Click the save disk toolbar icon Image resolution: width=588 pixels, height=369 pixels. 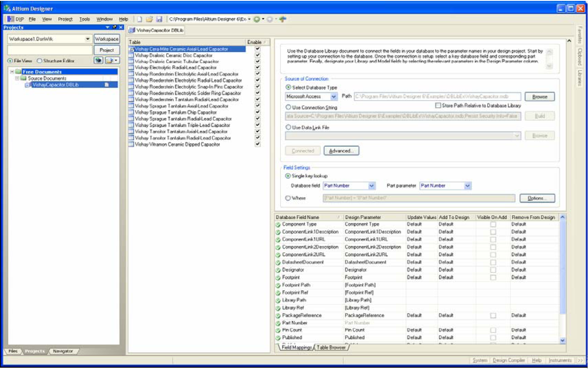(x=159, y=19)
